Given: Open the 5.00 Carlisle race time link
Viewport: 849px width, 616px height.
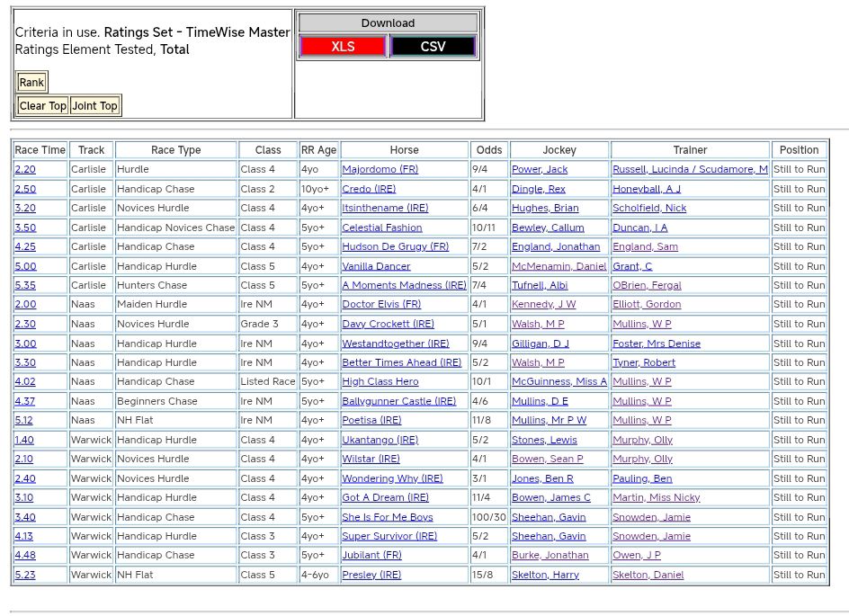Looking at the screenshot, I should click(x=25, y=266).
